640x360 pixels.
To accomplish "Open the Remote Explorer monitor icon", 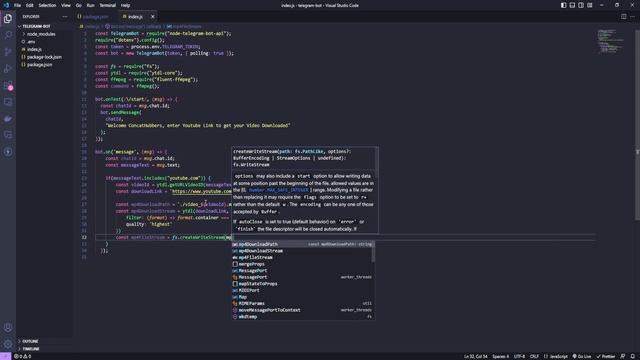I will point(8,102).
